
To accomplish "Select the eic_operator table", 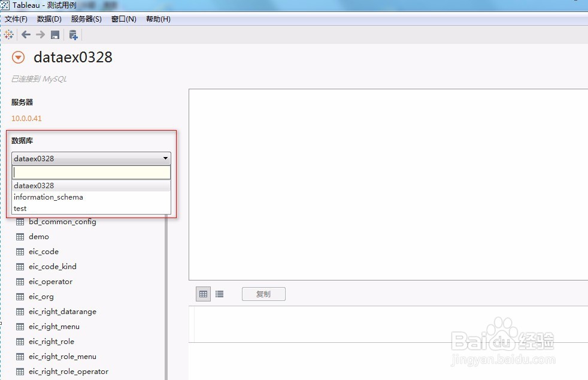I will point(51,282).
